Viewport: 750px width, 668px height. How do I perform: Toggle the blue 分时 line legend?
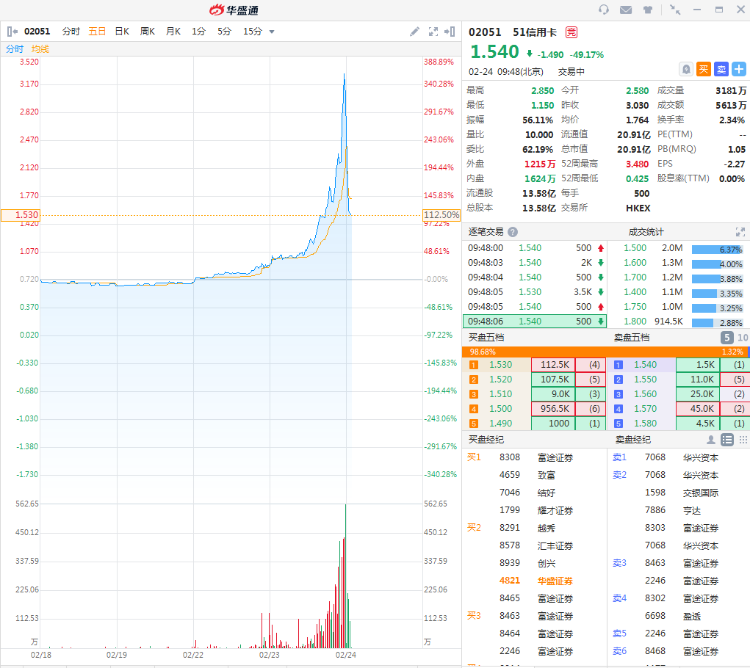(14, 49)
